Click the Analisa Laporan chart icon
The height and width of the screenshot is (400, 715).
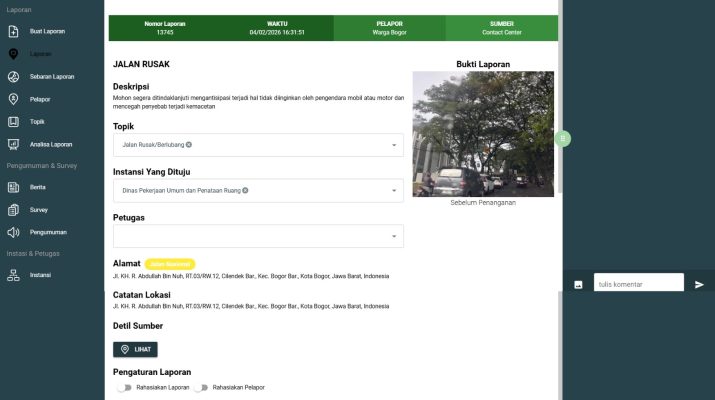(13, 145)
